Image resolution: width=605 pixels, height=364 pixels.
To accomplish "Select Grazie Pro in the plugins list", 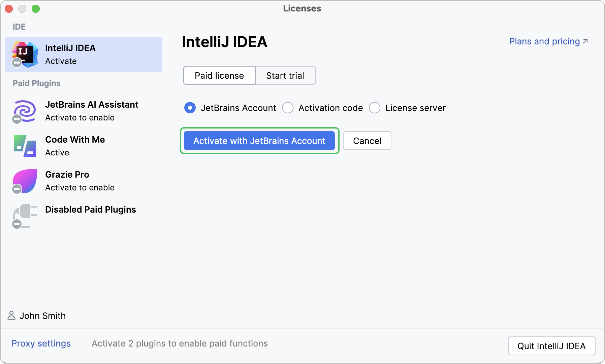I will tap(79, 181).
